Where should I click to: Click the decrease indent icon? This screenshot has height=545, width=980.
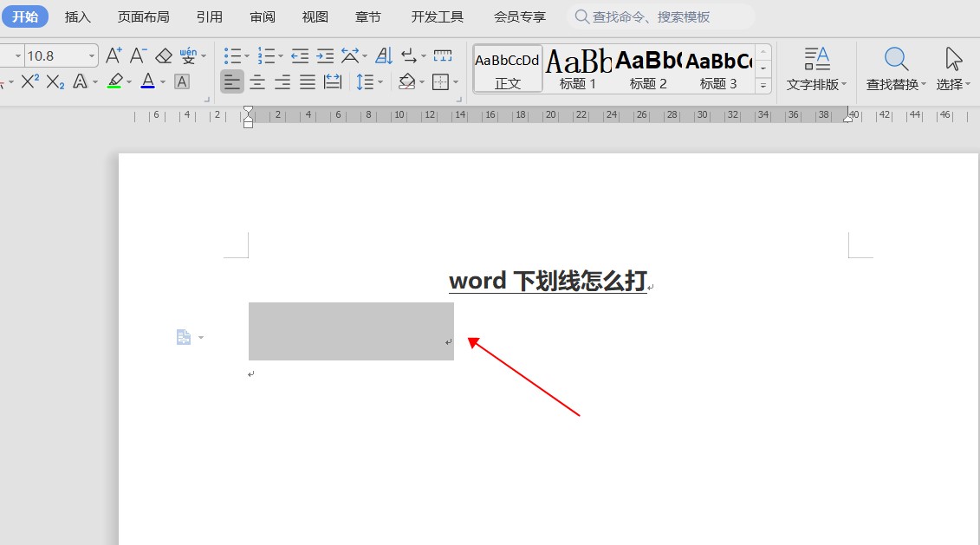coord(300,56)
